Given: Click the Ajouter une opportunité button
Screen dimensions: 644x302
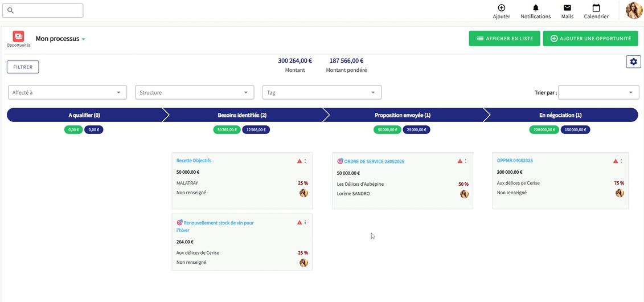Looking at the screenshot, I should coord(589,39).
